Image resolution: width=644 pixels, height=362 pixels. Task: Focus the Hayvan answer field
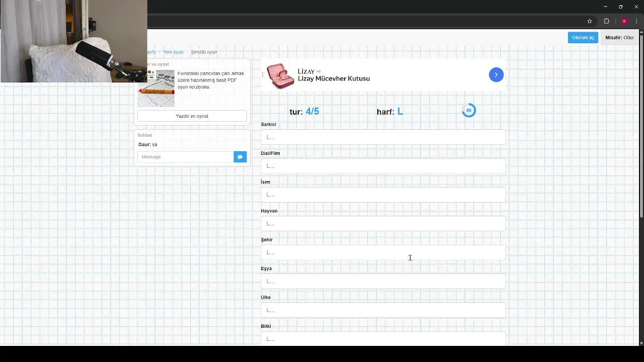pyautogui.click(x=383, y=224)
